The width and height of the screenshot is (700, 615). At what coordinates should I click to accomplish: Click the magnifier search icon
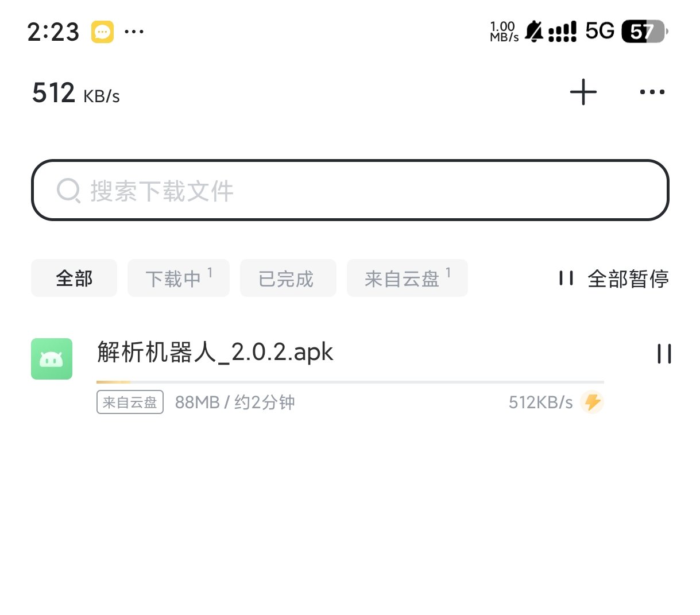[69, 191]
